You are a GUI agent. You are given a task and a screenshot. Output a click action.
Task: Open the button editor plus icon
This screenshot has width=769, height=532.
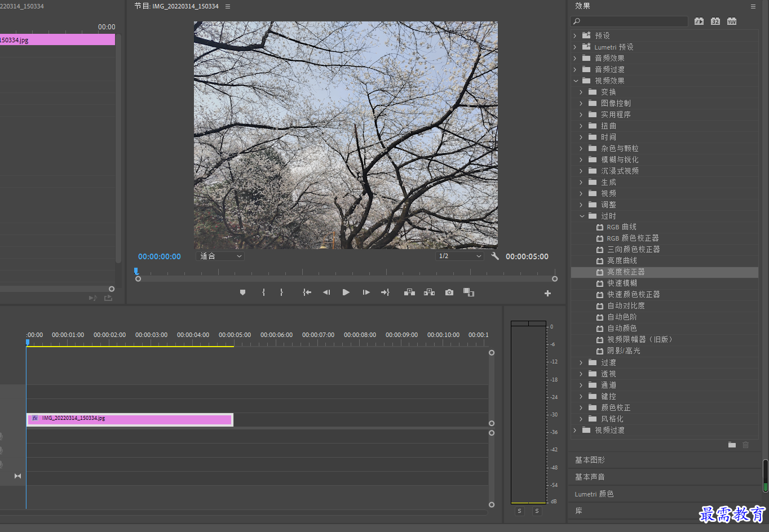(x=547, y=293)
